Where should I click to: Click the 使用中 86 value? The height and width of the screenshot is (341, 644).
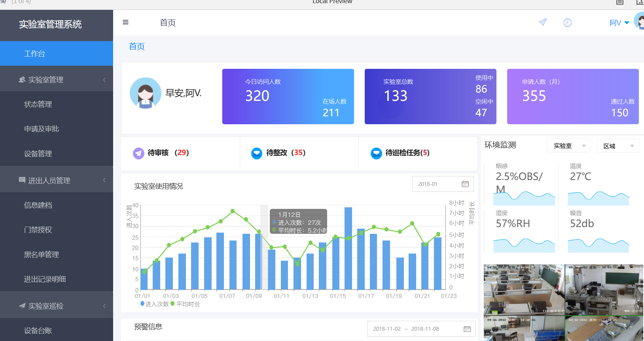(x=481, y=89)
